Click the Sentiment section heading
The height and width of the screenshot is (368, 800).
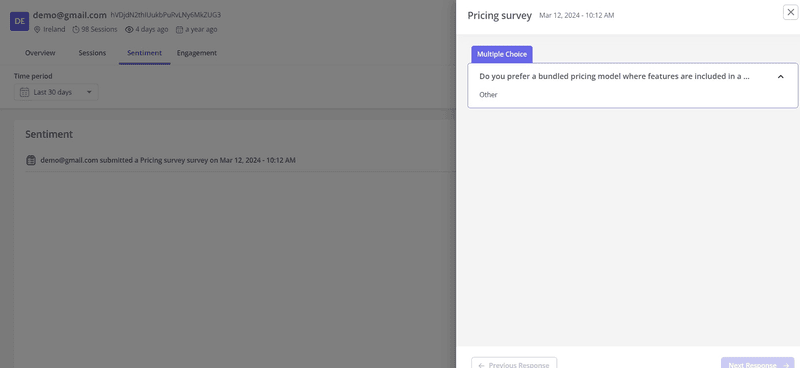pyautogui.click(x=49, y=134)
